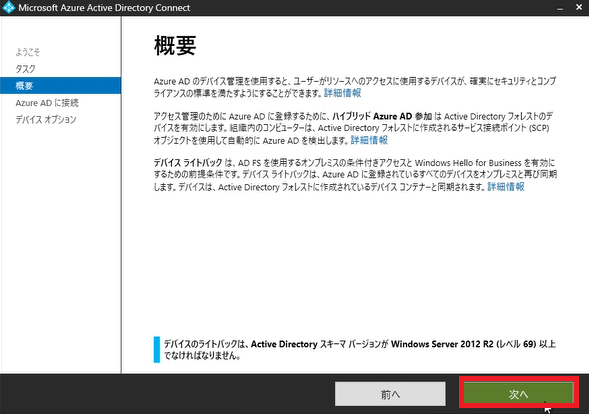Open 詳細情報 link about hybrid Azure AD join
Image resolution: width=589 pixels, height=414 pixels.
tap(369, 140)
